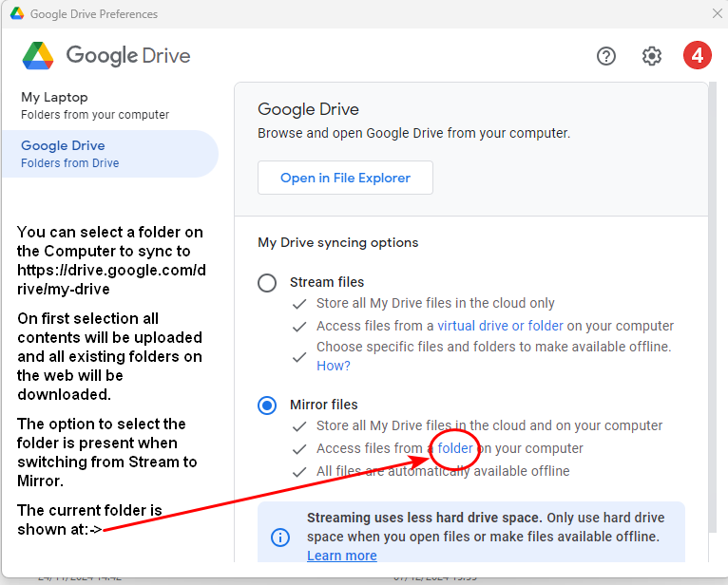Click 'Streaming uses less hard drive space' notice
Screen dimensions: 728x585
(x=471, y=532)
